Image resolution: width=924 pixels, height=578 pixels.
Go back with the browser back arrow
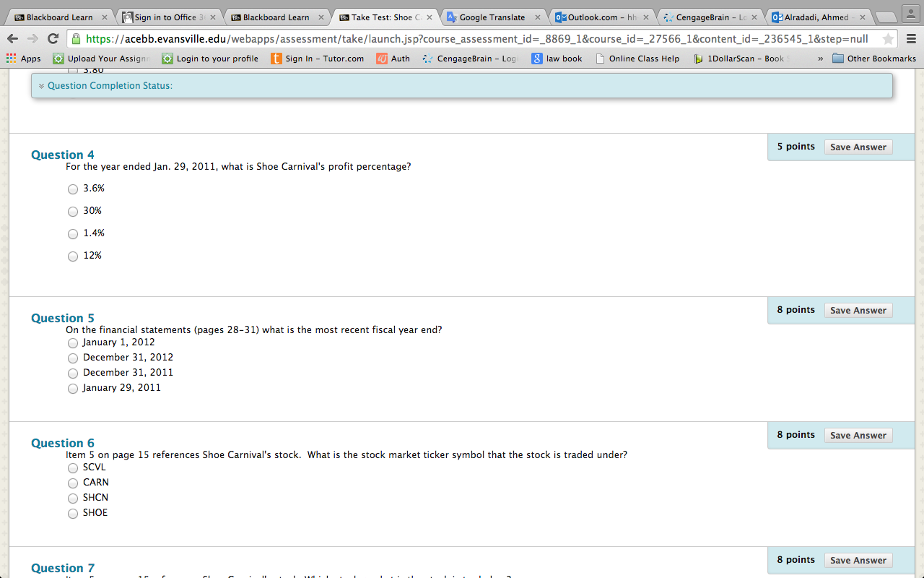pyautogui.click(x=13, y=39)
